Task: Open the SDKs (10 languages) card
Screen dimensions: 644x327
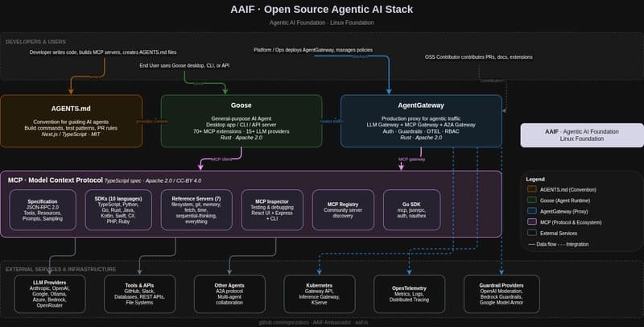Action: 118,209
